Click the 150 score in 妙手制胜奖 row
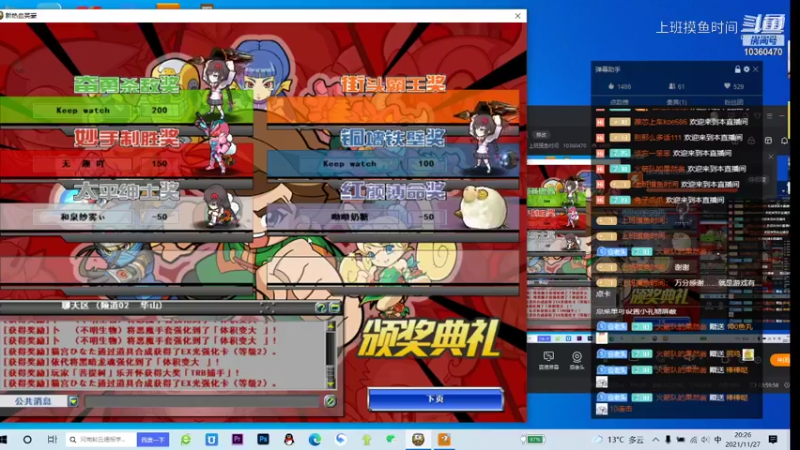This screenshot has width=800, height=450. point(159,164)
